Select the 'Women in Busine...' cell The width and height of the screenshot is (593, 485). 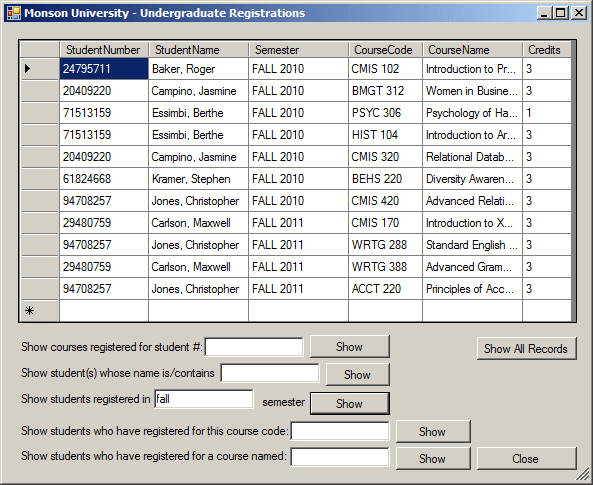pos(472,91)
